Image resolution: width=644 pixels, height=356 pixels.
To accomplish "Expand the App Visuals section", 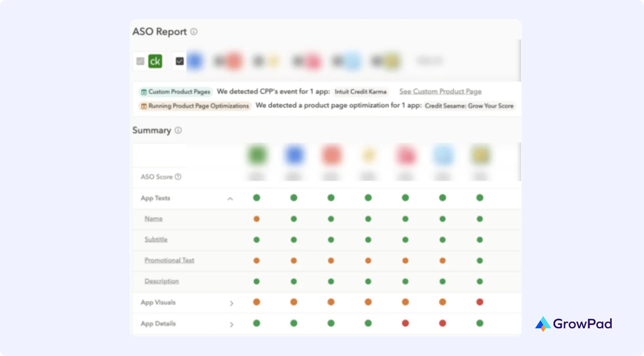I will (x=231, y=303).
